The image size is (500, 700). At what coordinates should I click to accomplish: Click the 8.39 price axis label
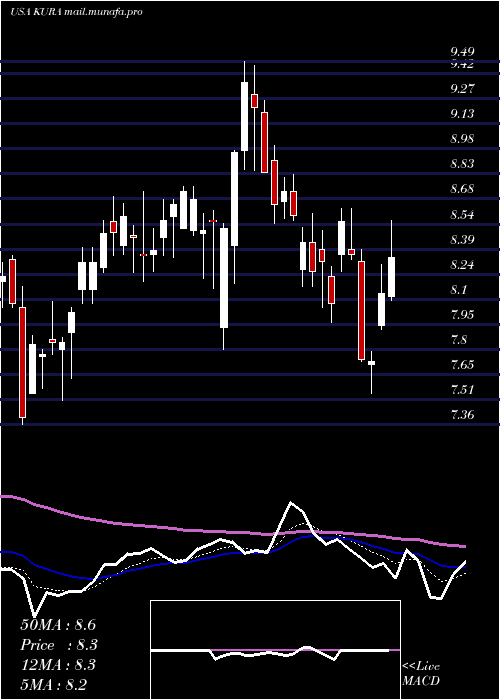pos(462,240)
